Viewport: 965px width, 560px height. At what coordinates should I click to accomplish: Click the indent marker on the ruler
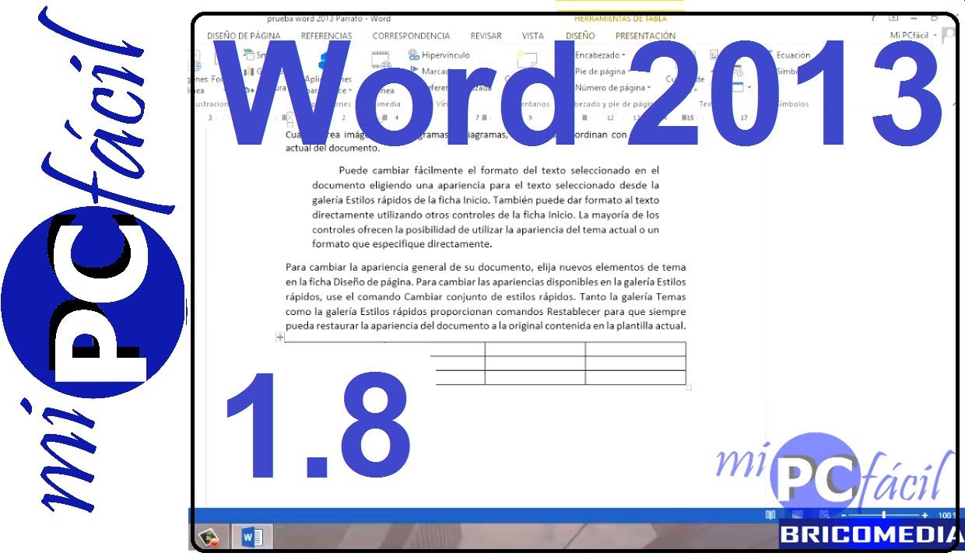(289, 118)
